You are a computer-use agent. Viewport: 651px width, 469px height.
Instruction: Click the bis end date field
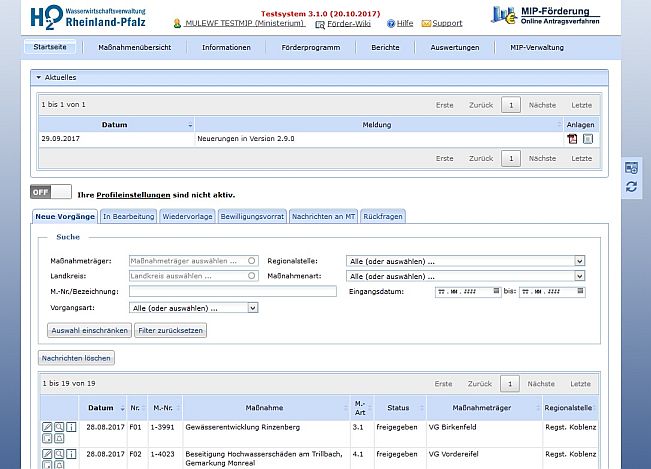coord(552,291)
